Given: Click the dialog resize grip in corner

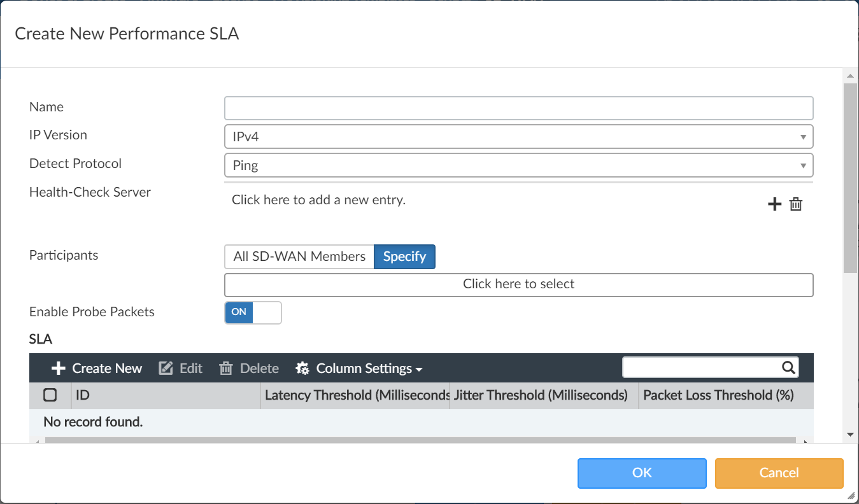Looking at the screenshot, I should coord(851,496).
